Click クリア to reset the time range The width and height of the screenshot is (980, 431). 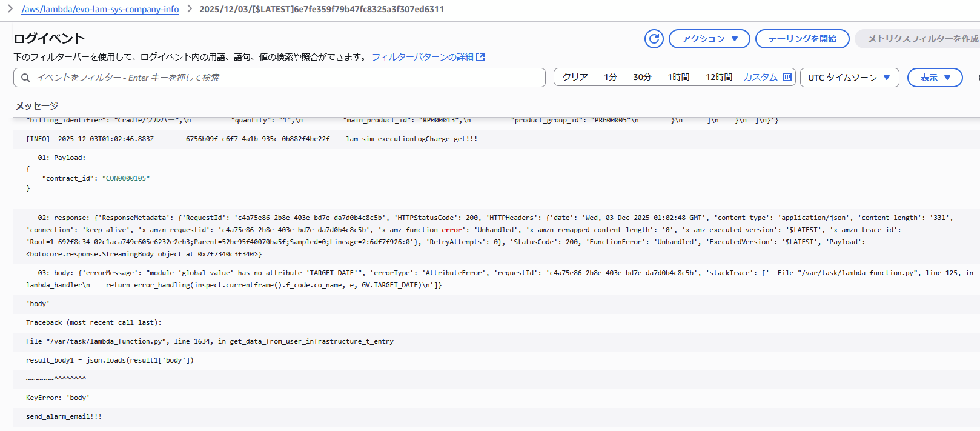click(575, 77)
